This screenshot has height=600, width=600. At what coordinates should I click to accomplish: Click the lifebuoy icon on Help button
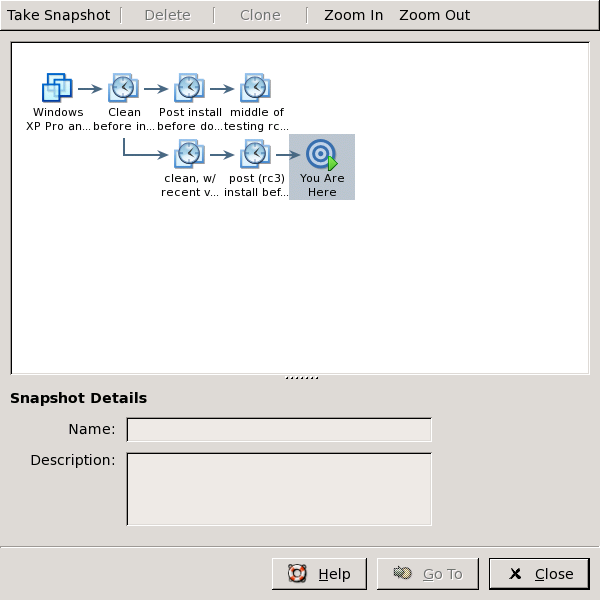297,574
